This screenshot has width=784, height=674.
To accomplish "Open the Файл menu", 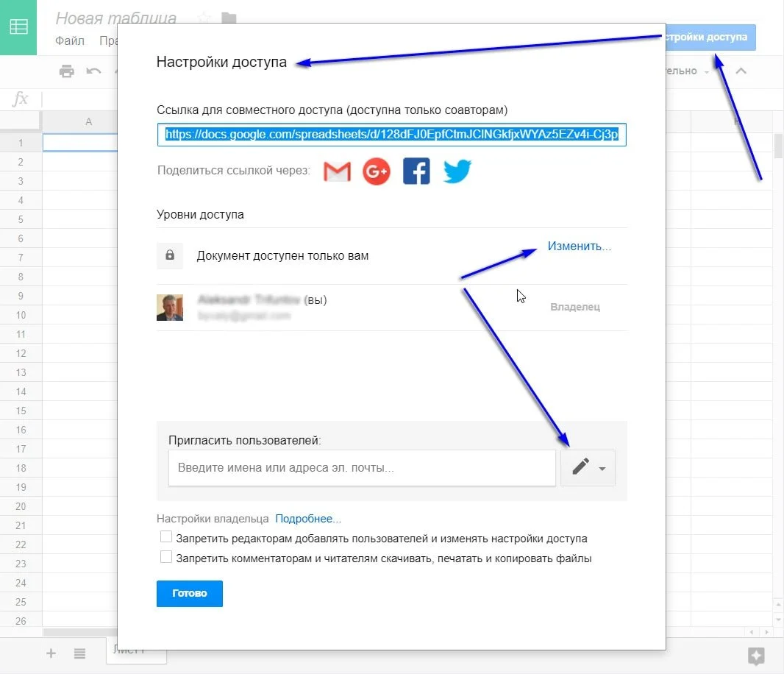I will click(69, 40).
